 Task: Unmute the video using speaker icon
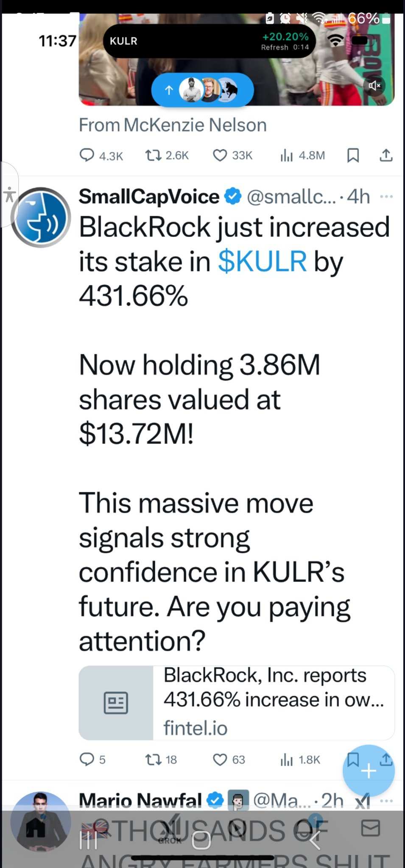(x=374, y=86)
